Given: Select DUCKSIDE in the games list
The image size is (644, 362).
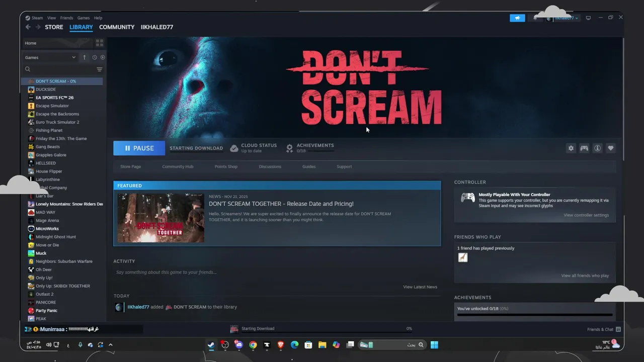Looking at the screenshot, I should point(46,89).
